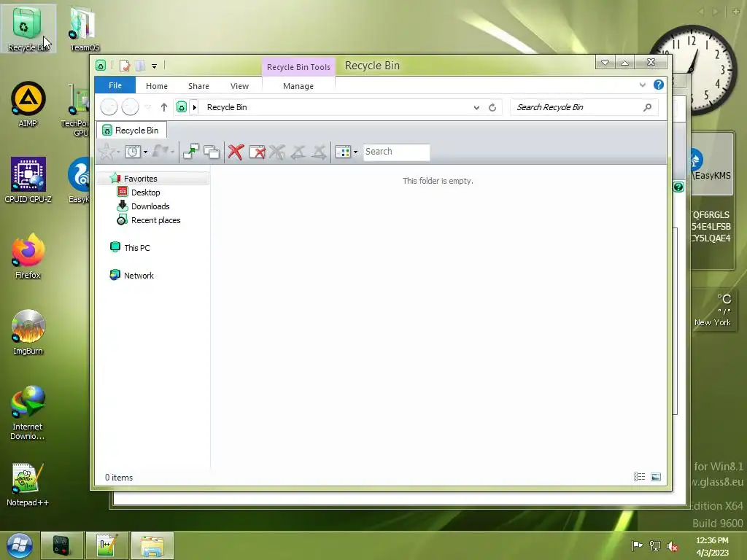Select Favorites in the navigation pane
The width and height of the screenshot is (747, 560).
pos(141,179)
